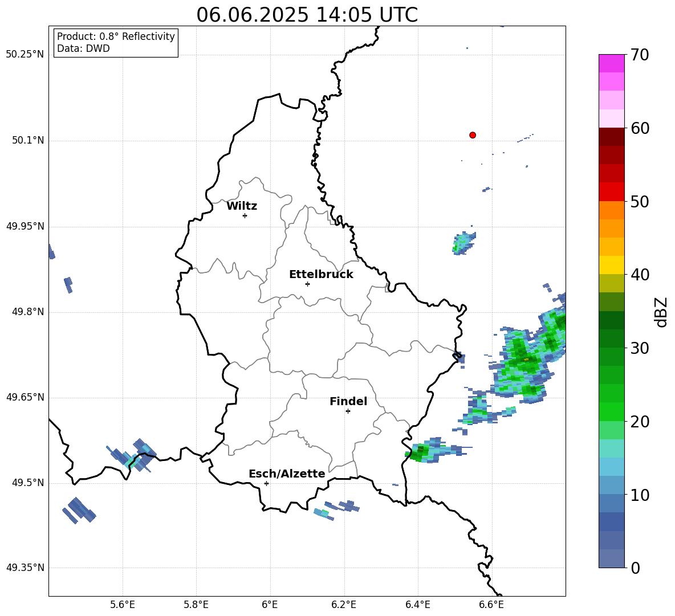Click the 6.2°E longitude label

point(344,605)
